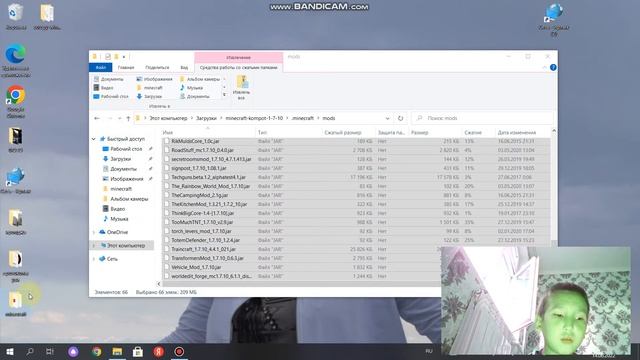640x360 pixels.
Task: Open quick access toolbar customize dropdown
Action: [124, 57]
